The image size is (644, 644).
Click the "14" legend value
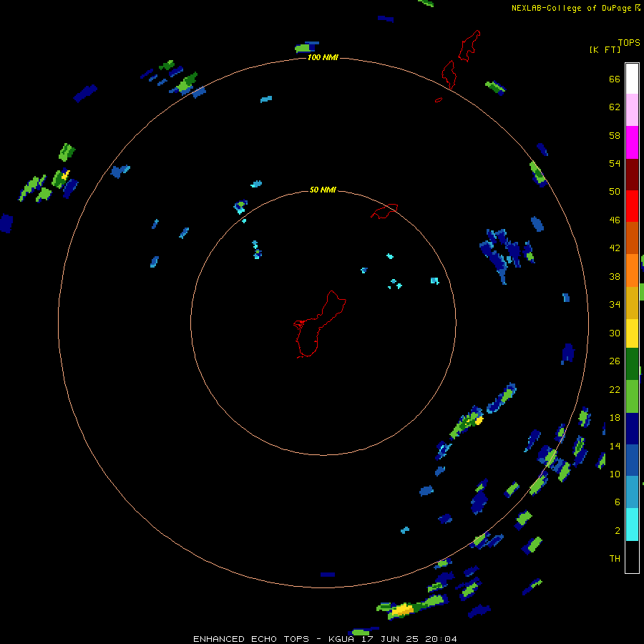pos(615,446)
